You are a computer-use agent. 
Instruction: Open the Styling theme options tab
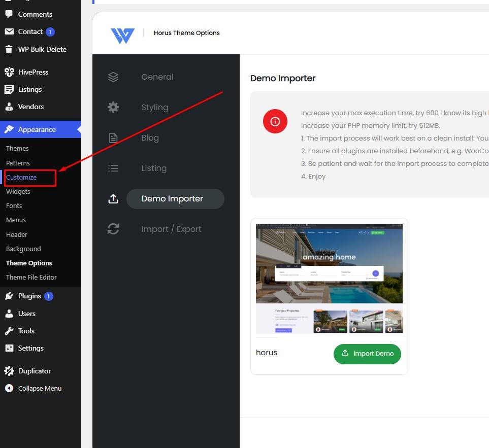tap(155, 107)
